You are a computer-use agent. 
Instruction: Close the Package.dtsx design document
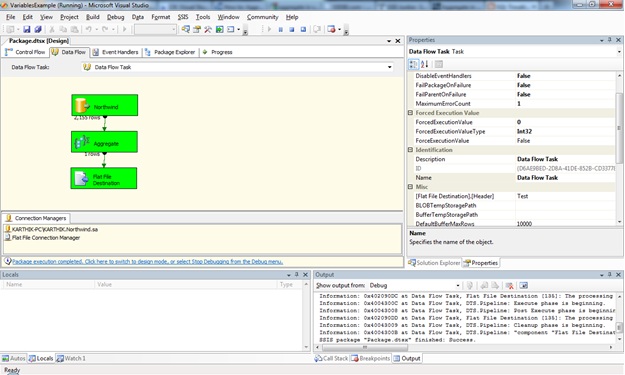(x=397, y=41)
